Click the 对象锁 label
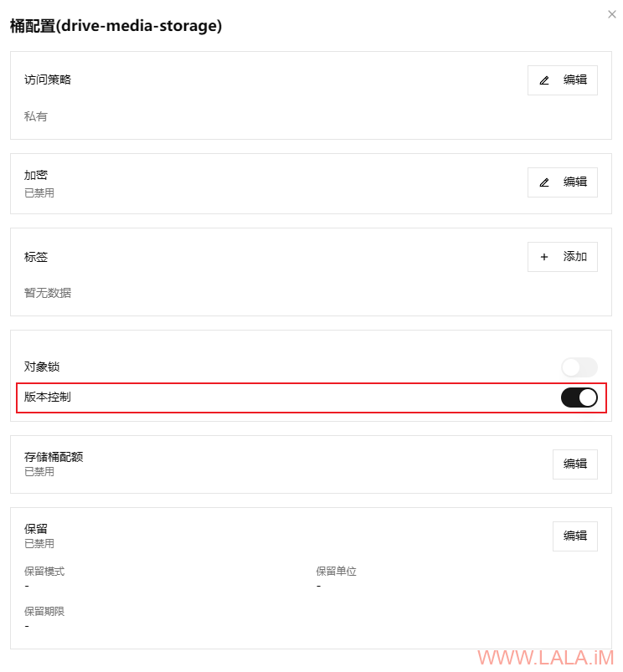Screen dimensions: 623x672 pos(42,367)
